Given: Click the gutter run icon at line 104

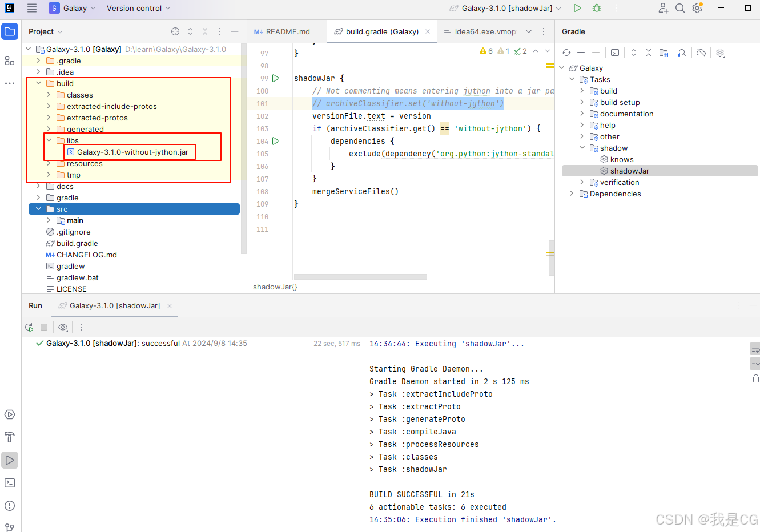Looking at the screenshot, I should tap(276, 141).
